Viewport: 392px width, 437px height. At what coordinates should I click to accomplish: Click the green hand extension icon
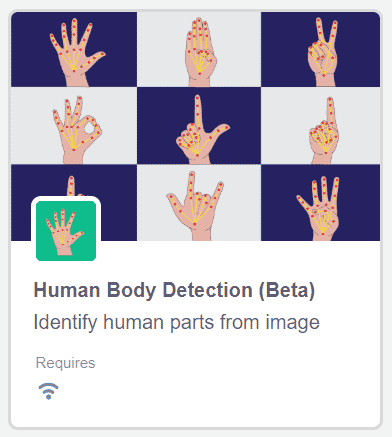coord(66,231)
